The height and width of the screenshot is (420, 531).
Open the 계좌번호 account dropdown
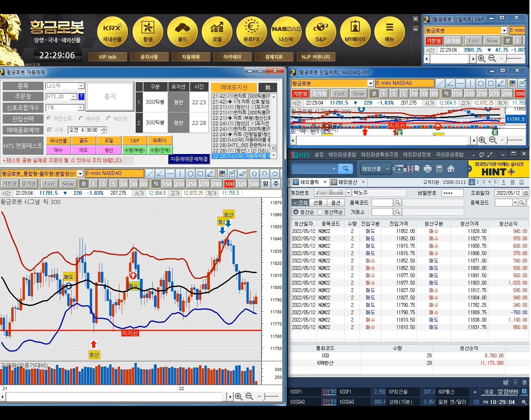(x=348, y=193)
